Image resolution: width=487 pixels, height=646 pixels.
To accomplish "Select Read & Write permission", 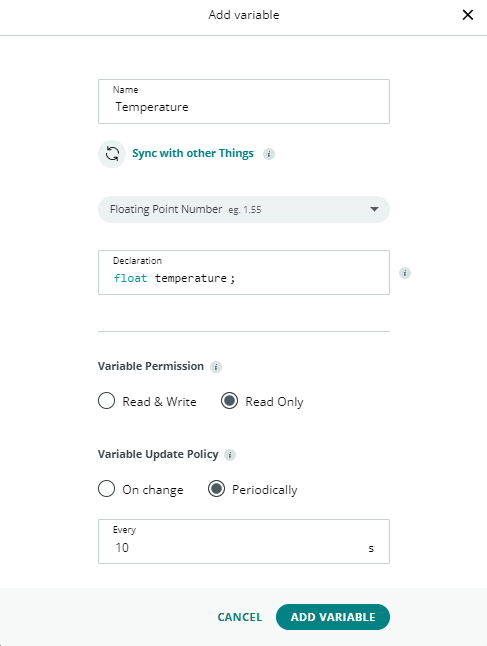I will tap(106, 400).
